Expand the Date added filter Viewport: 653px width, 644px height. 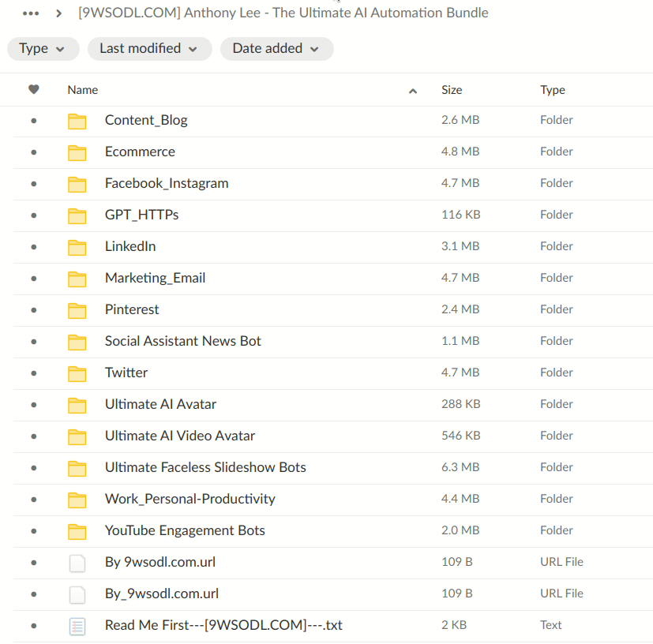pos(276,48)
